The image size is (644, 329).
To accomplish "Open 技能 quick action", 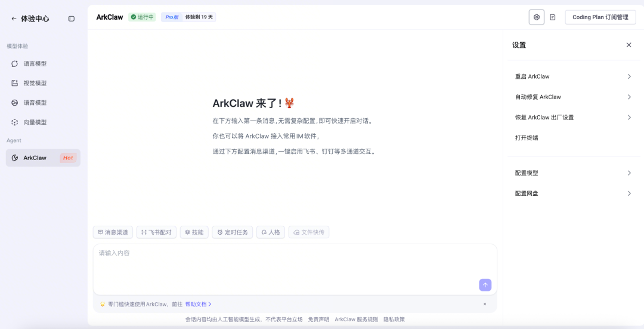I will [194, 232].
